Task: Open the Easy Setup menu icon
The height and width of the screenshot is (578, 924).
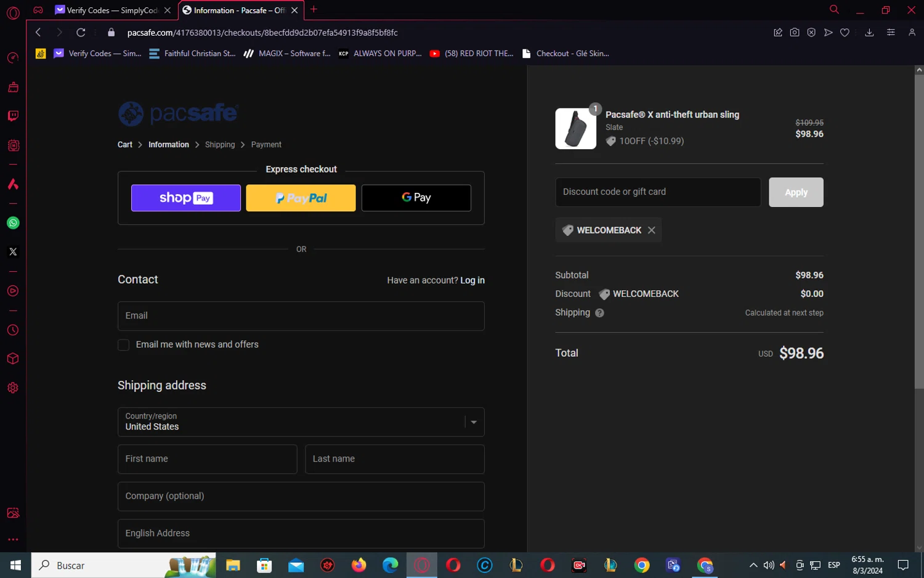Action: coord(891,32)
